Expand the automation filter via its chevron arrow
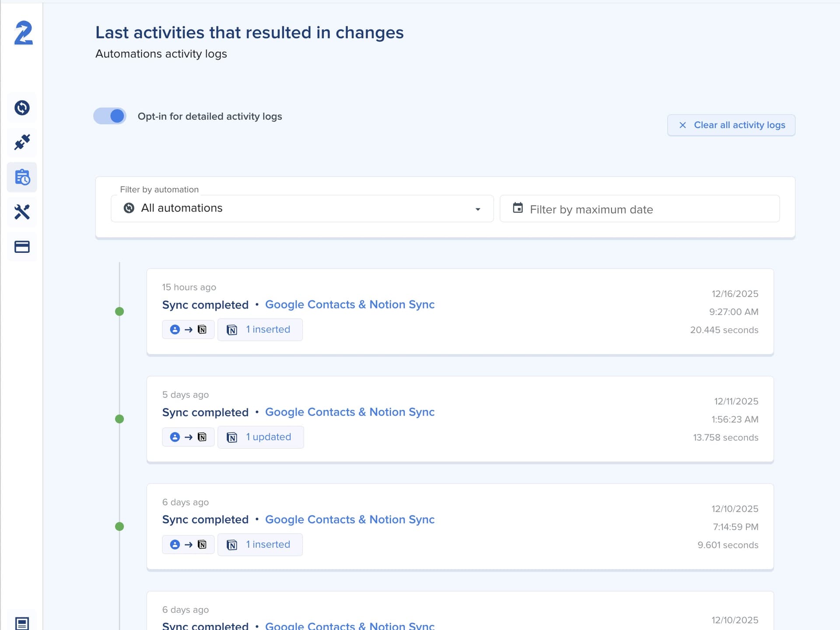Viewport: 840px width, 630px height. point(478,209)
